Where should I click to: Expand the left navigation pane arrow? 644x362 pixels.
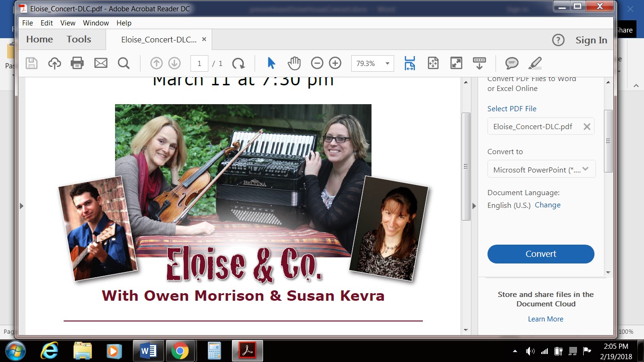(x=22, y=206)
